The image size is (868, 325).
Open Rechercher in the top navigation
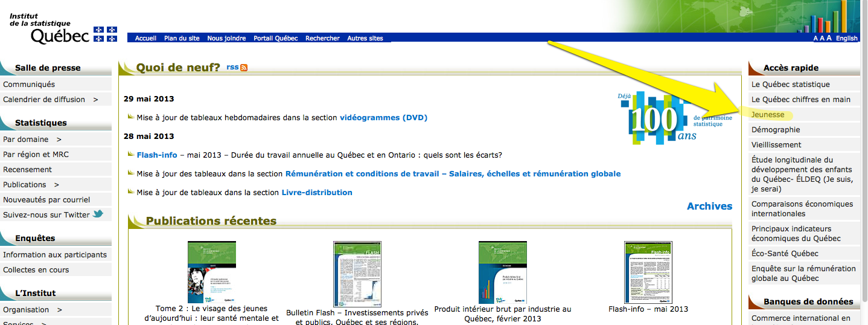click(322, 39)
